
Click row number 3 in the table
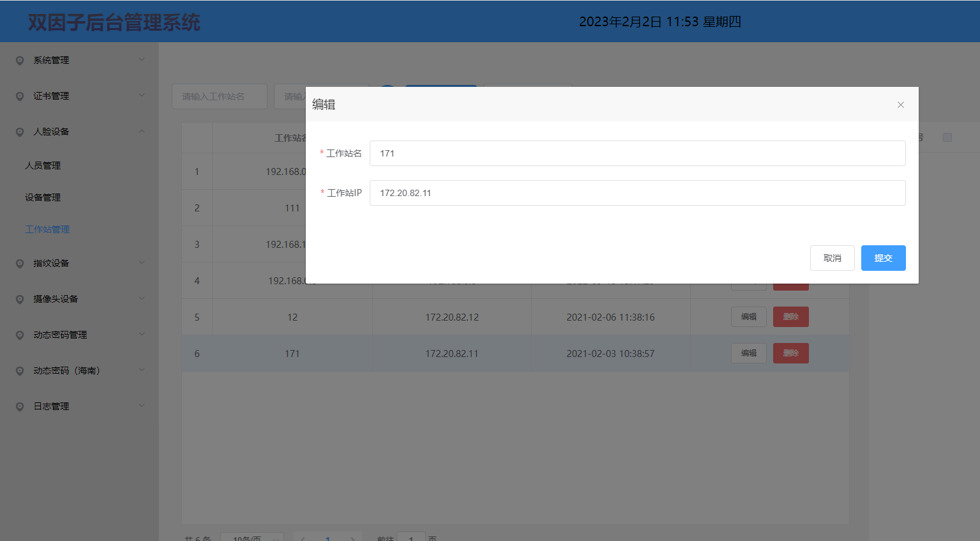point(197,245)
